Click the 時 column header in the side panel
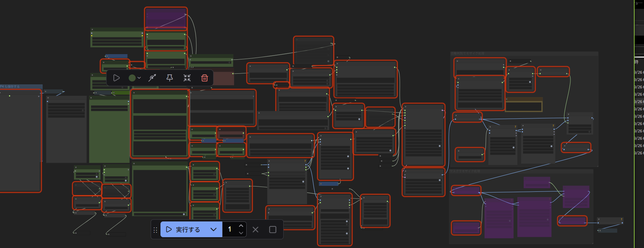The height and width of the screenshot is (248, 644). pos(637,62)
